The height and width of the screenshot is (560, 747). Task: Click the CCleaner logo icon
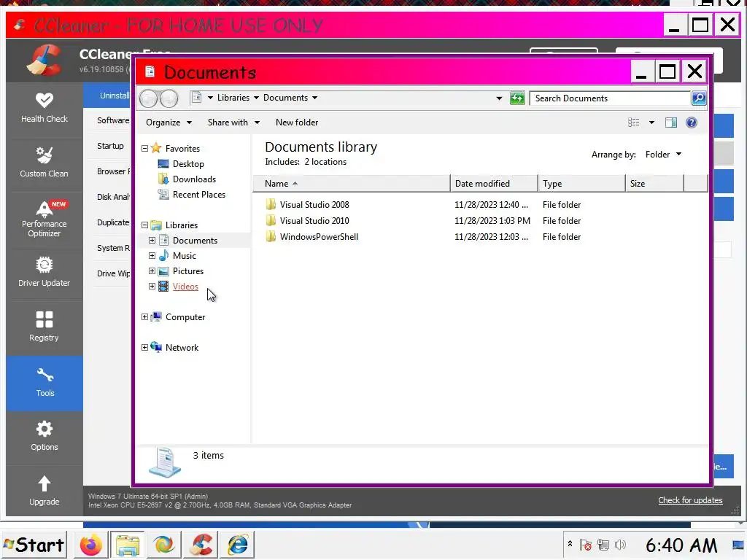(x=44, y=60)
